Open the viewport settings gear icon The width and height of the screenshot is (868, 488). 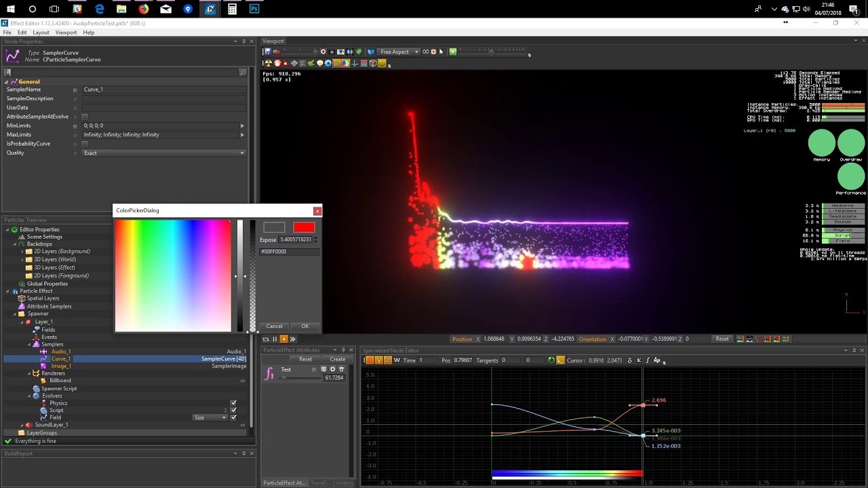pos(328,62)
